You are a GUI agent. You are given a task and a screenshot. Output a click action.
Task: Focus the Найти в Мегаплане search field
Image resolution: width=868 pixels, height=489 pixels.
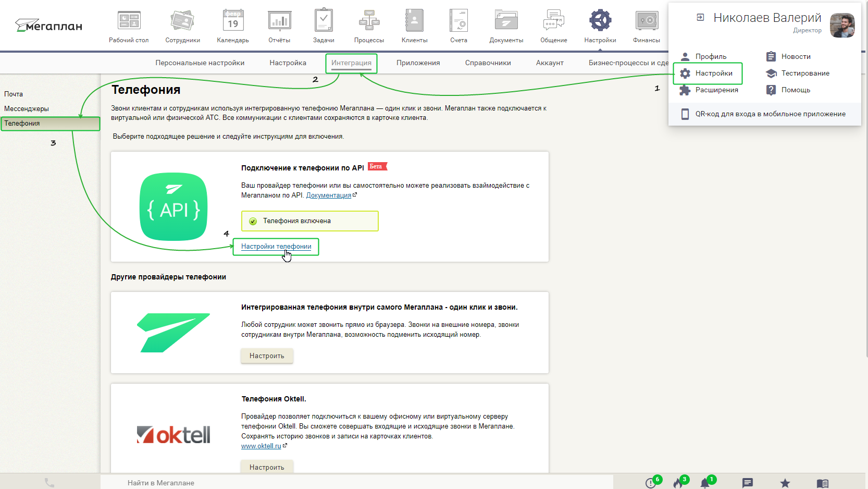[x=356, y=483]
